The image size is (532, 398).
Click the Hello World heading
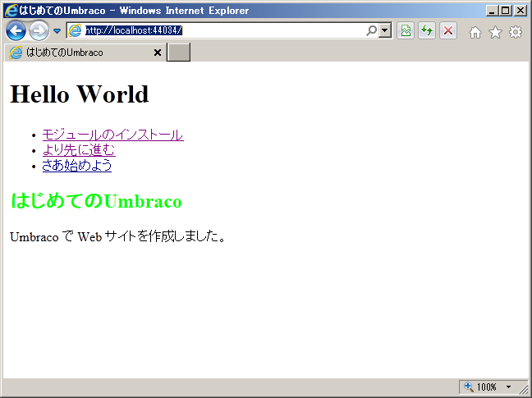[x=80, y=94]
